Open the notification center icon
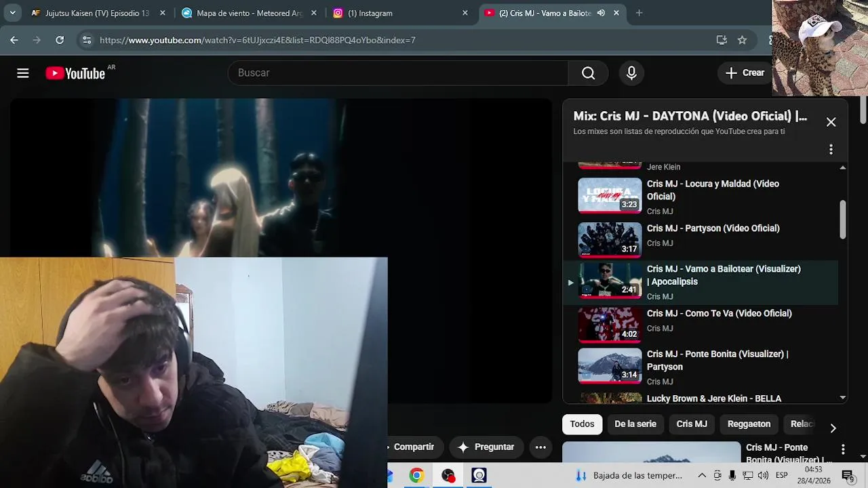Screen dimensions: 868x488 tap(848, 476)
